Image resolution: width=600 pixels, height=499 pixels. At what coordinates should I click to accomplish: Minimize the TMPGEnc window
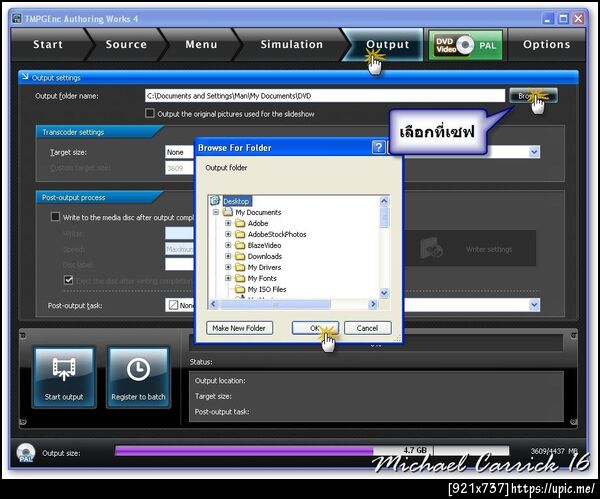(x=548, y=18)
